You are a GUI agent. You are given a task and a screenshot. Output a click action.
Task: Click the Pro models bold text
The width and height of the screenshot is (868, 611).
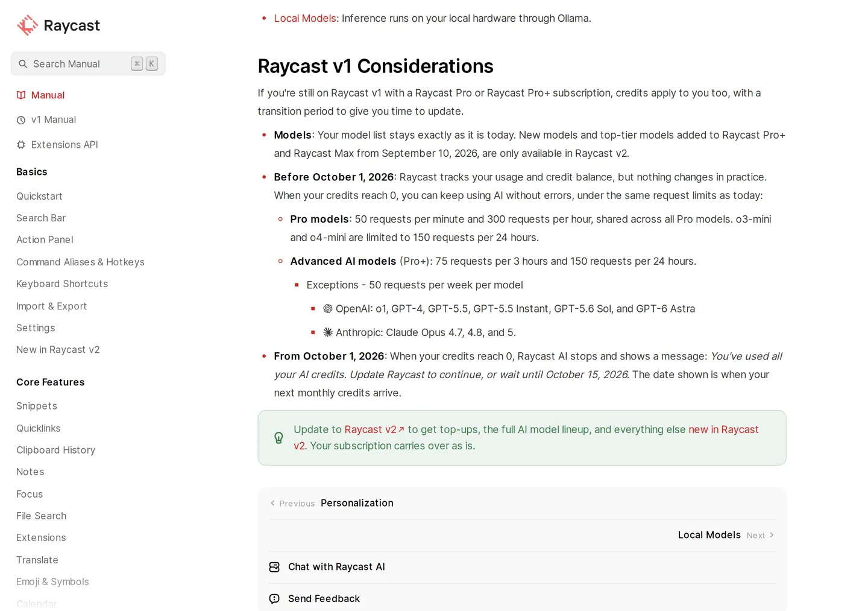pos(319,220)
